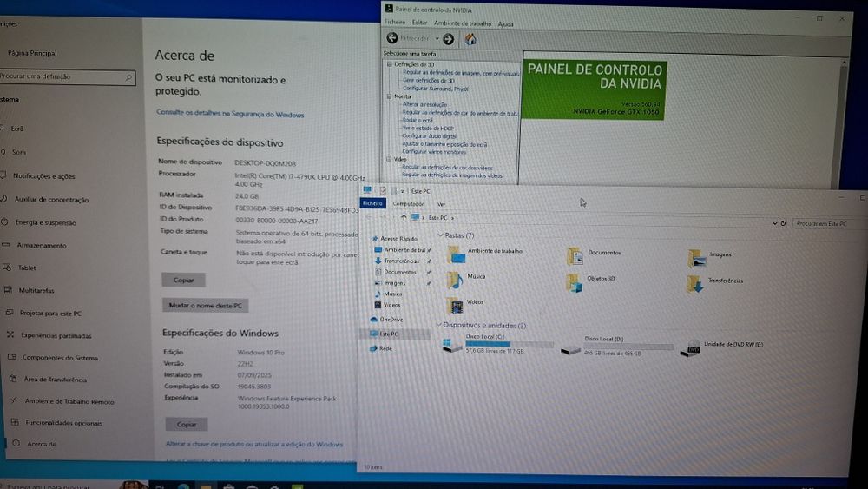
Task: Open the Ficheiro menu in NVIDIA control panel
Action: 395,23
